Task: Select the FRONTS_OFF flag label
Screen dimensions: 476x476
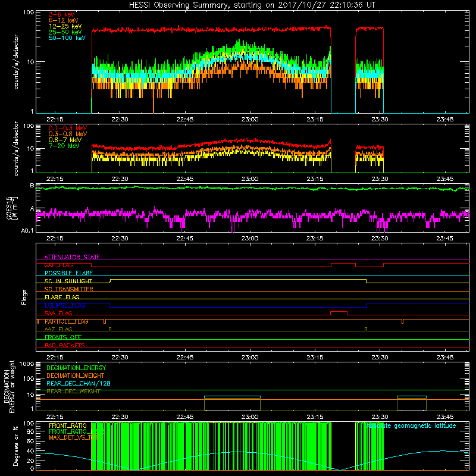Action: [x=63, y=337]
